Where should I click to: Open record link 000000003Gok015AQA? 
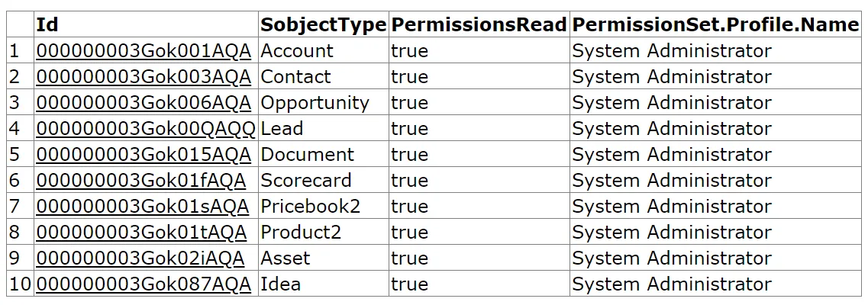pyautogui.click(x=144, y=155)
